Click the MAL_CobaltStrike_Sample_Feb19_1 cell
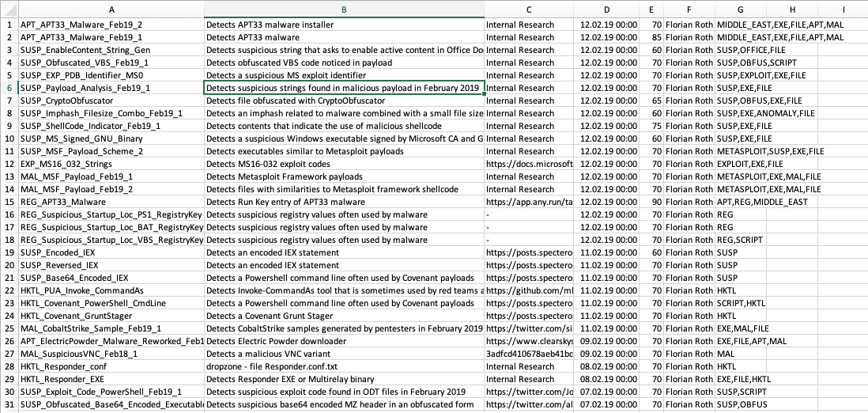Image resolution: width=868 pixels, height=413 pixels. click(111, 328)
